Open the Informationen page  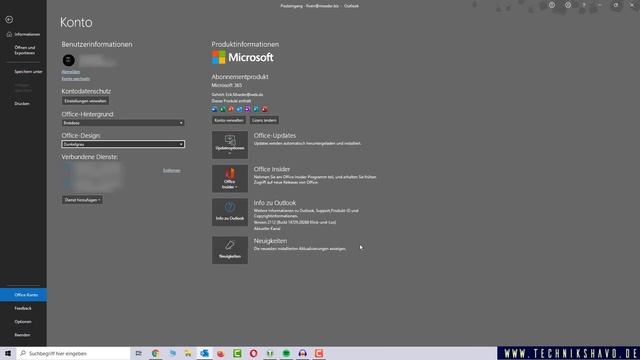(23, 34)
